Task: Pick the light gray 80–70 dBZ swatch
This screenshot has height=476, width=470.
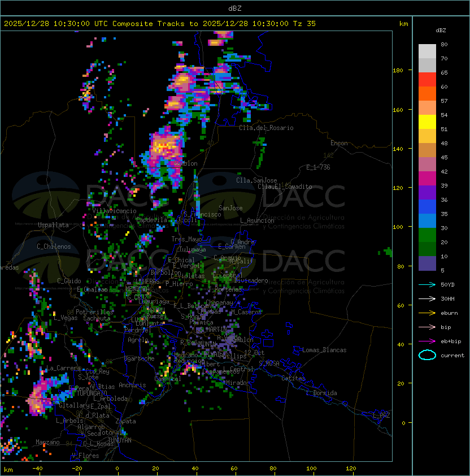Action: pos(427,51)
